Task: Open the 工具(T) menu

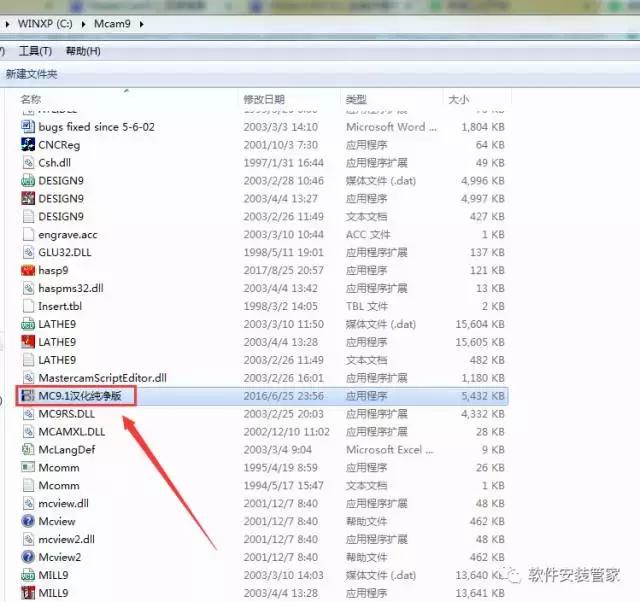Action: click(36, 51)
